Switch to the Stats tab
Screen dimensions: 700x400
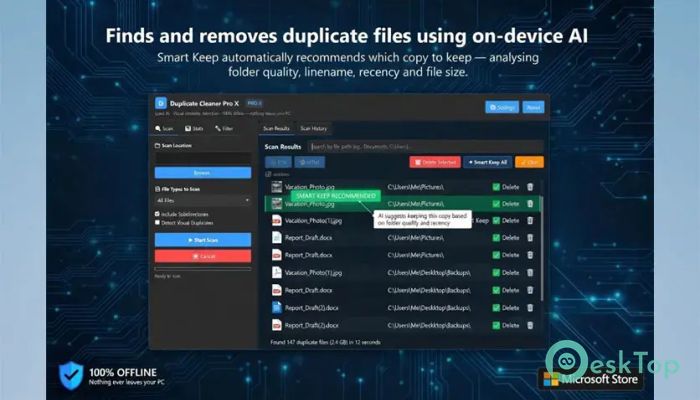(x=194, y=129)
